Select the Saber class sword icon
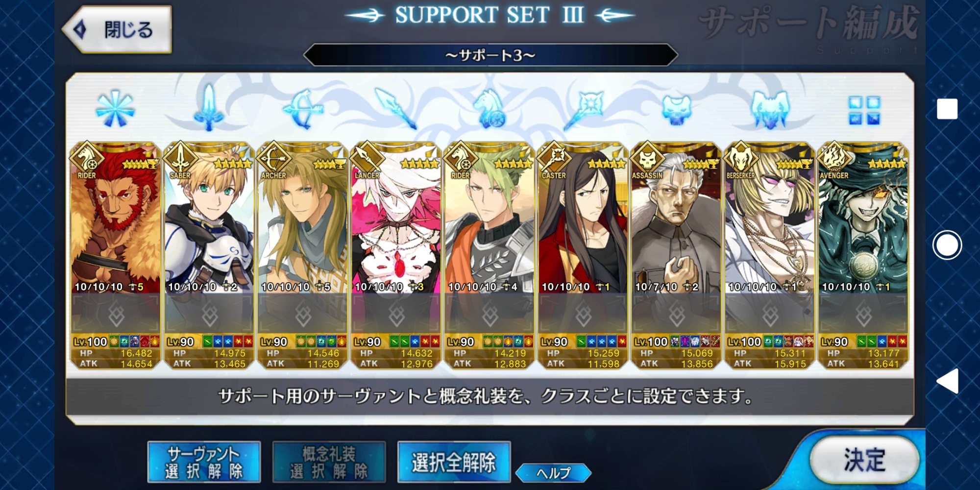Screen dimensions: 980x490 tap(209, 108)
